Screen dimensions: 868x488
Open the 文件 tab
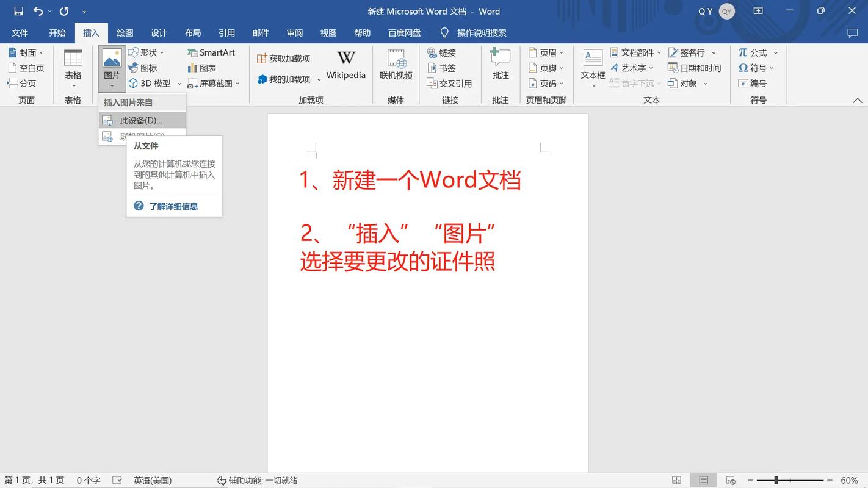coord(20,33)
